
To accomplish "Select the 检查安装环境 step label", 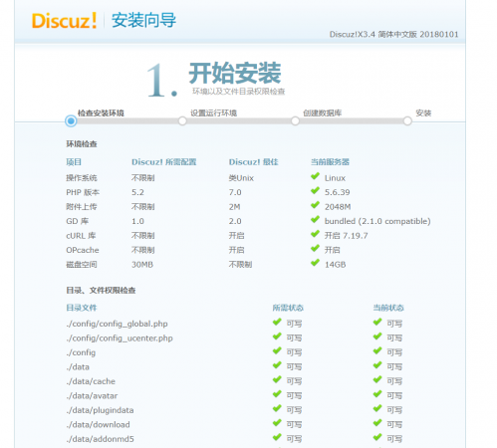I will 101,113.
